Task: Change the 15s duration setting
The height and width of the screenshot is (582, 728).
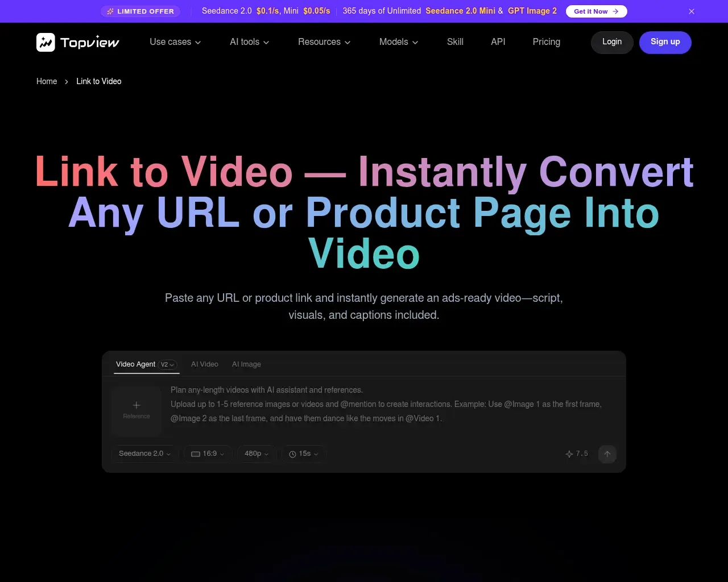Action: 304,454
